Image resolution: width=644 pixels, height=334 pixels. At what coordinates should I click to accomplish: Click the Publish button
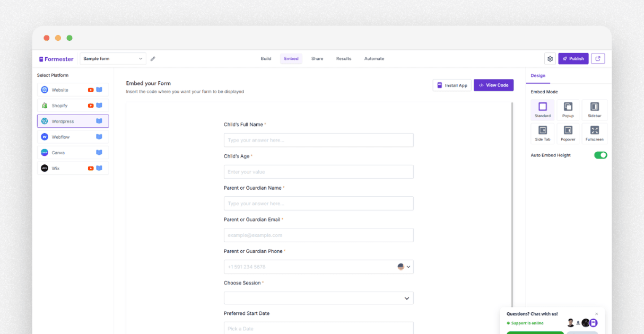[x=573, y=58]
